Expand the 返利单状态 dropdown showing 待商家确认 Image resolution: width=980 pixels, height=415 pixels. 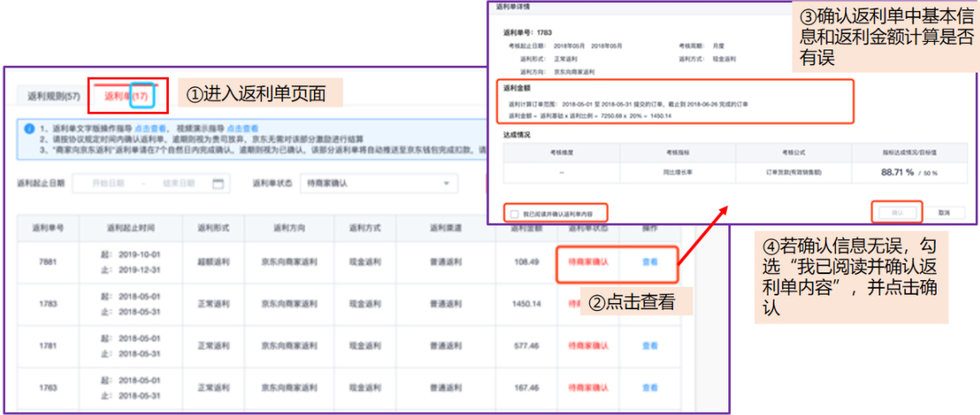point(378,184)
